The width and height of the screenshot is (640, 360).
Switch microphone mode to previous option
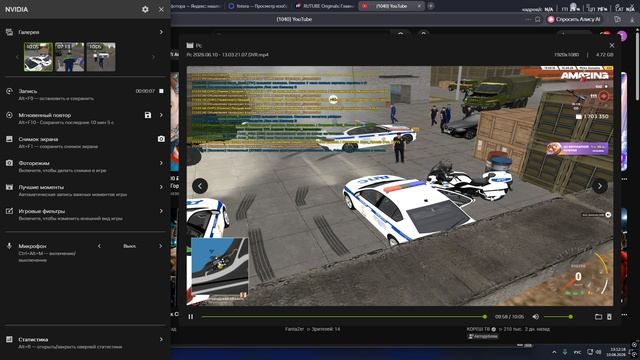[x=99, y=246]
